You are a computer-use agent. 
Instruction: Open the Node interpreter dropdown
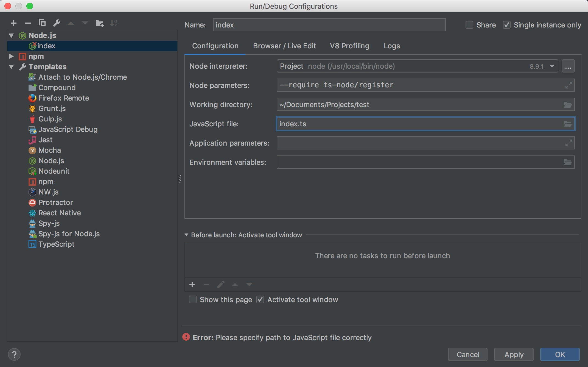point(552,66)
